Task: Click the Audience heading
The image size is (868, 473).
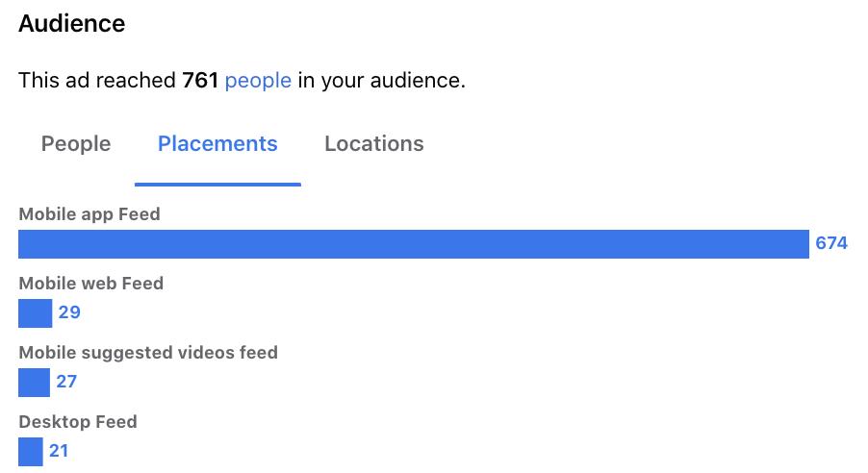Action: pos(72,23)
